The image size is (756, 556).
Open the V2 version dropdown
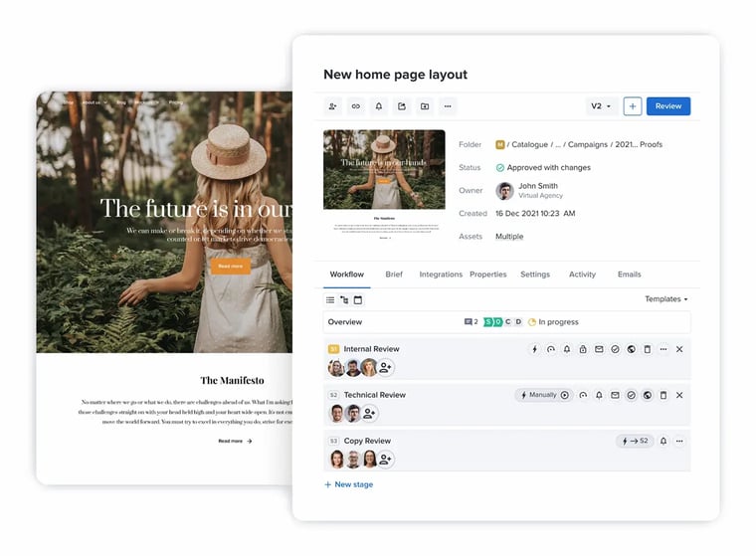pyautogui.click(x=601, y=106)
